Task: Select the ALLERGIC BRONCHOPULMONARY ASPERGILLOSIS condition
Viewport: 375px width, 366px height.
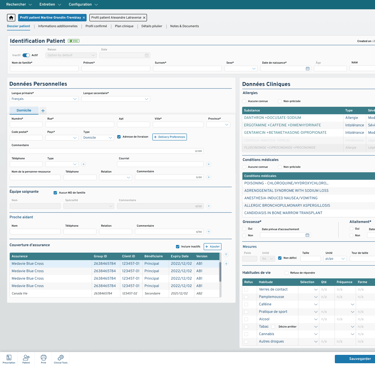Action: 308,205
